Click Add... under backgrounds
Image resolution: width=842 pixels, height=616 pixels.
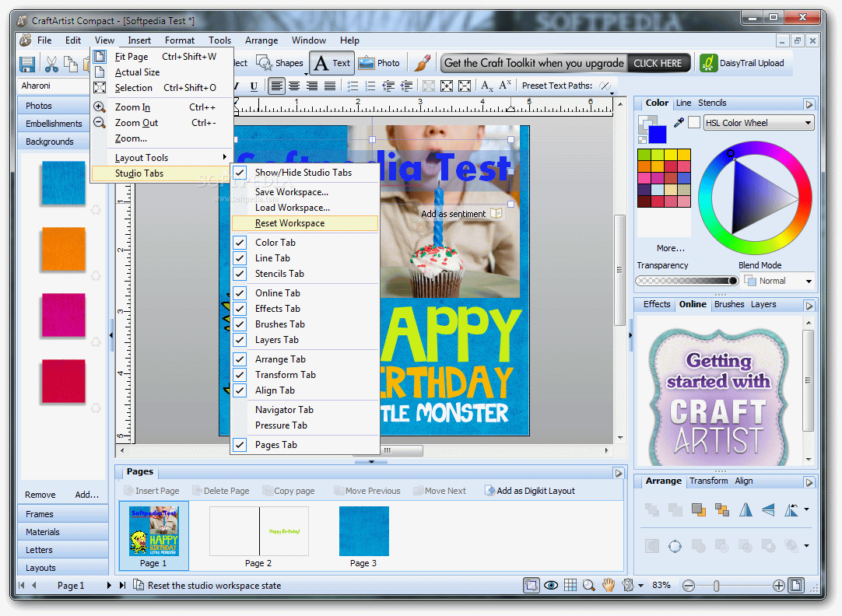[86, 495]
